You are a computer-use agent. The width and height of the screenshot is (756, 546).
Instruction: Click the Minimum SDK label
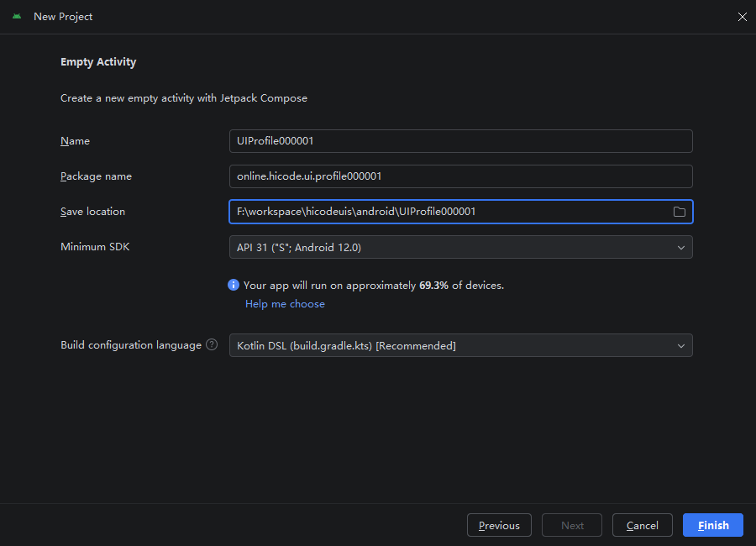[95, 247]
